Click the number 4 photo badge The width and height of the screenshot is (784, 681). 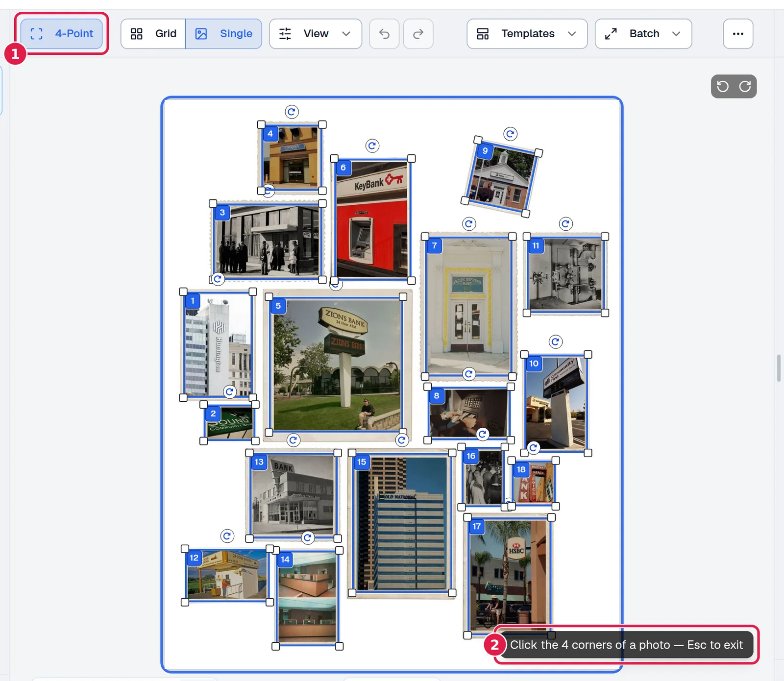click(270, 134)
